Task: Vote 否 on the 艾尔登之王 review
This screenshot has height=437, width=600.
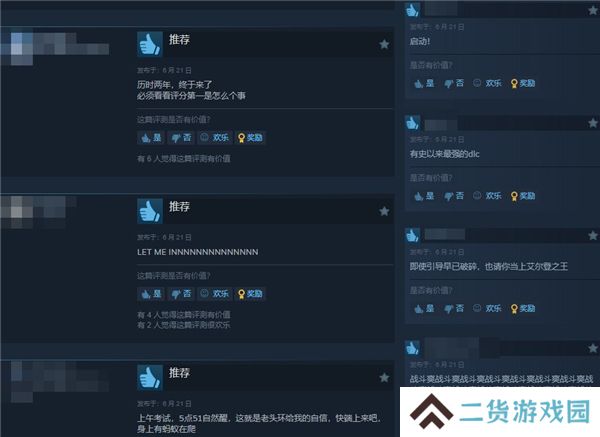Action: pos(454,308)
